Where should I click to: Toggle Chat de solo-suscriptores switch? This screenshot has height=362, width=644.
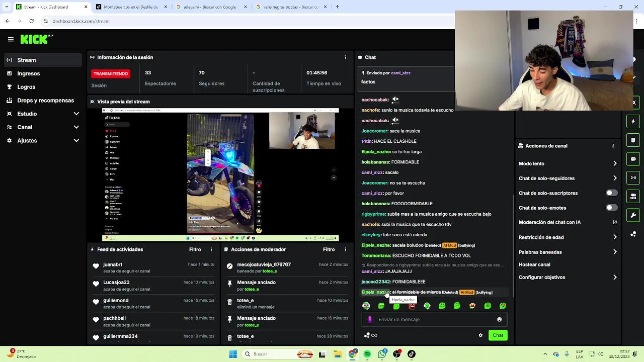tap(611, 193)
